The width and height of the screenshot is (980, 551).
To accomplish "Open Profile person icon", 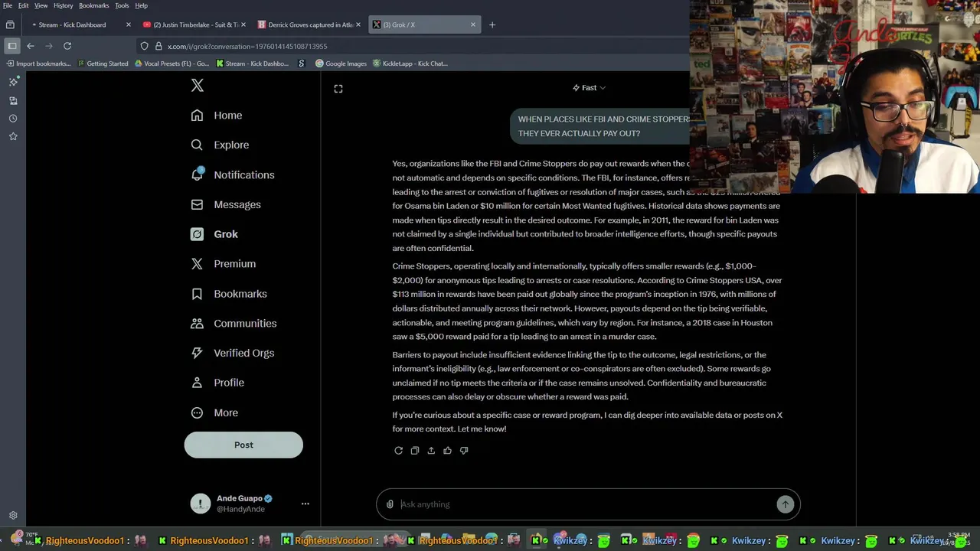I will [197, 383].
